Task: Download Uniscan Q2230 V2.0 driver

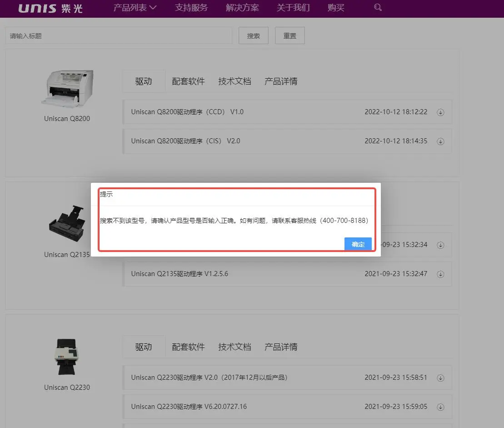Action: pyautogui.click(x=440, y=378)
